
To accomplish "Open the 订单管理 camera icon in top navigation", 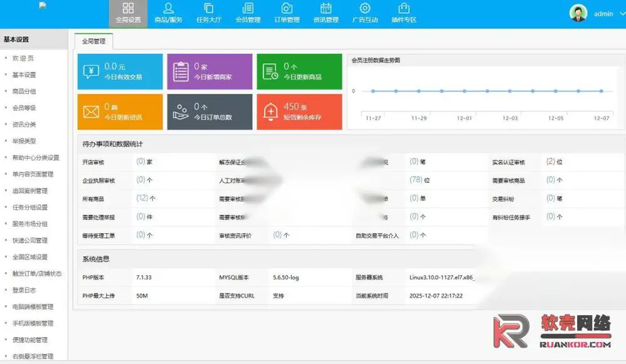I will tap(287, 8).
